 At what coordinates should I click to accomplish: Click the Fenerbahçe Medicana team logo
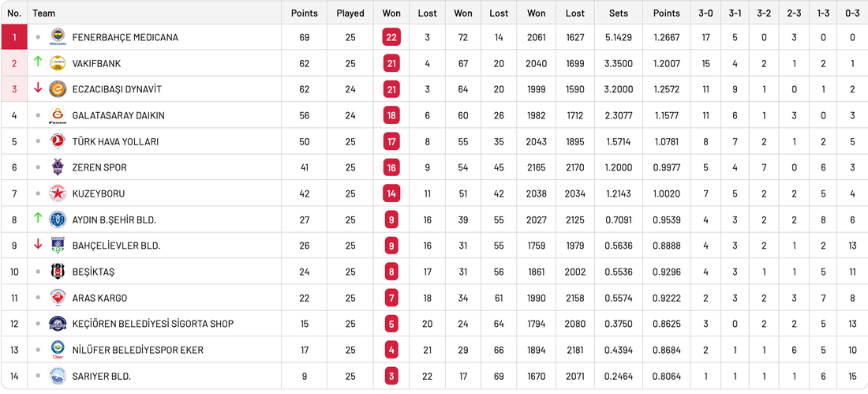[58, 37]
